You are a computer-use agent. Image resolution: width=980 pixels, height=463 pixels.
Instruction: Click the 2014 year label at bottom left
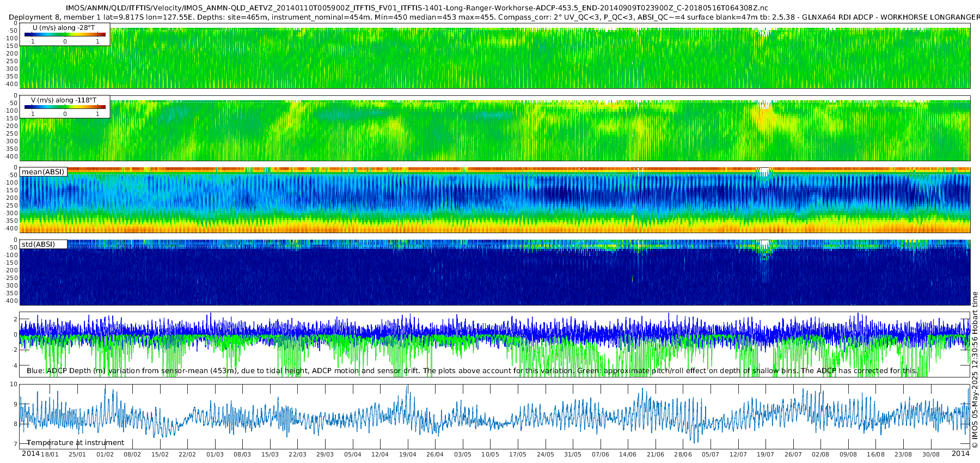coord(30,453)
